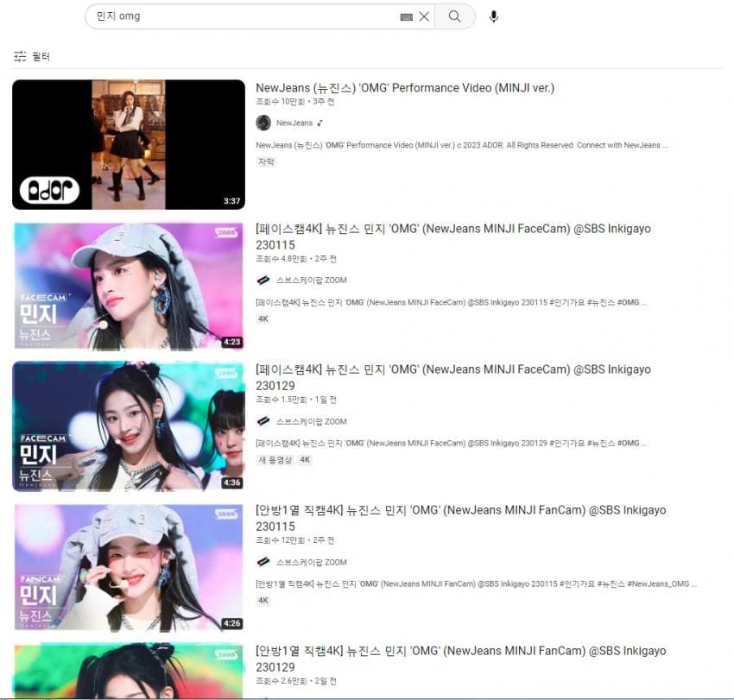Click the '조회수 1.5만회 • 1일 전' view count
The image size is (734, 700).
pyautogui.click(x=296, y=400)
